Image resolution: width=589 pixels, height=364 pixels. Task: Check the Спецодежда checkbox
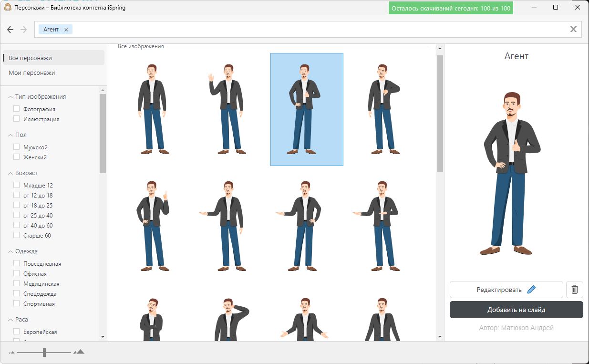point(17,293)
